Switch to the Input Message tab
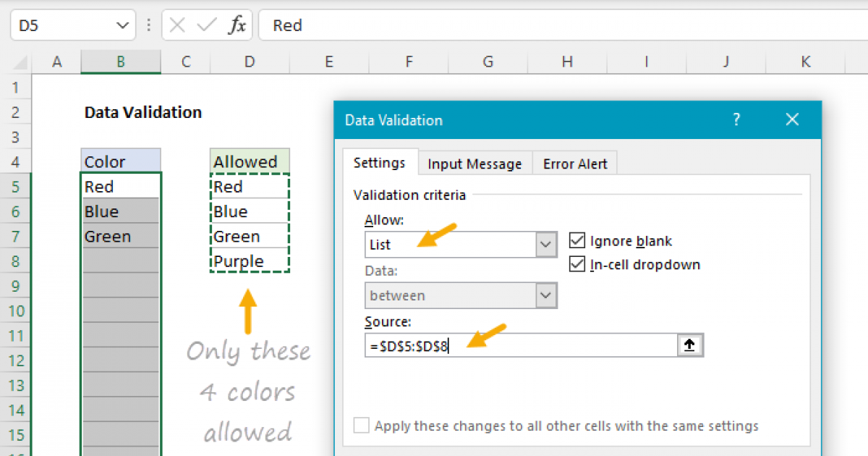Screen dimensions: 868x456 [475, 164]
